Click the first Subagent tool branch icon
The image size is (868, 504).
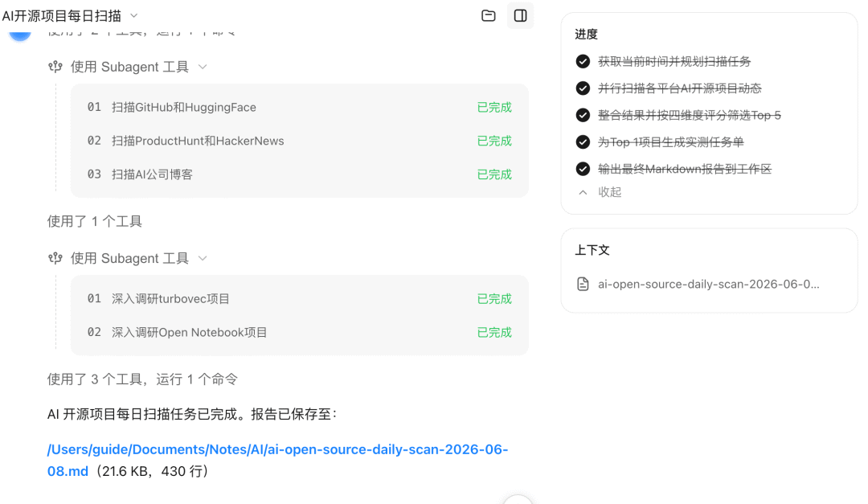[x=55, y=67]
